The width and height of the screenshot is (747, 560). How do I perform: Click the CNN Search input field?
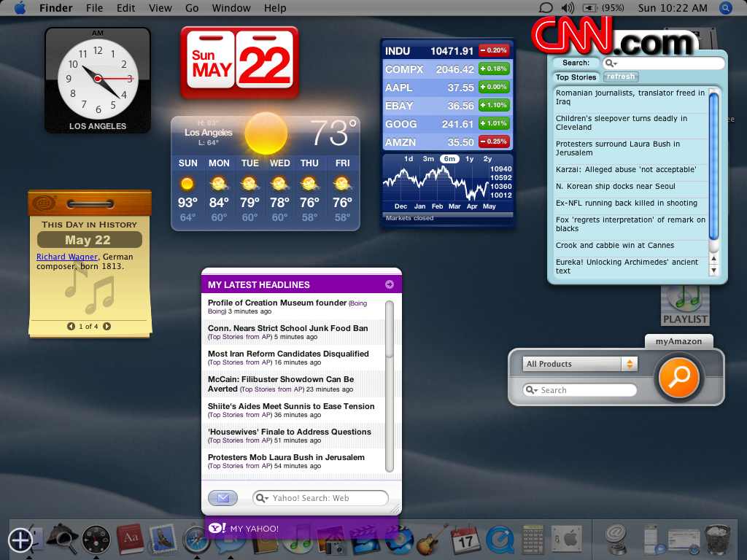point(663,63)
